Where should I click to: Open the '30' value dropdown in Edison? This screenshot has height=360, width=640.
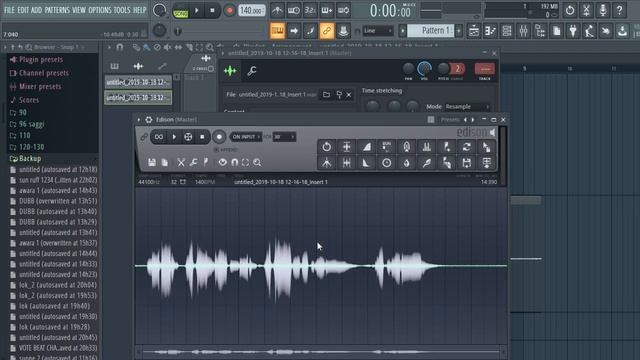(x=284, y=137)
